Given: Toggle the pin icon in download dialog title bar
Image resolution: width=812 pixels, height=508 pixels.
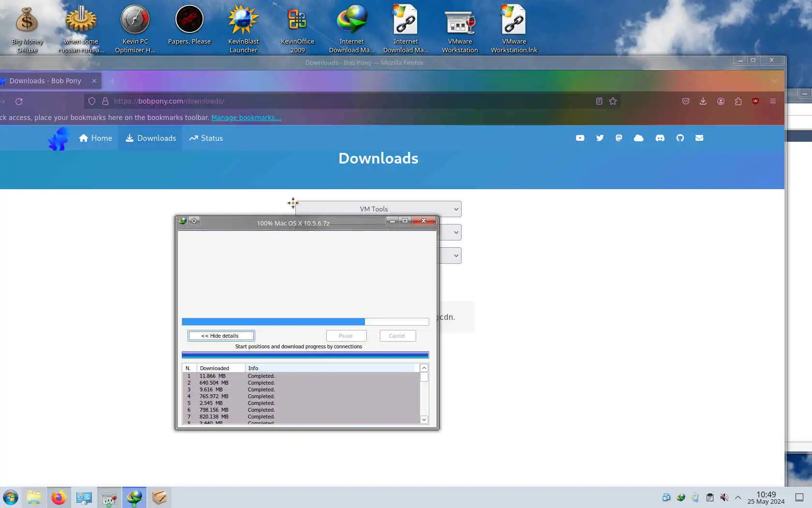Looking at the screenshot, I should click(194, 221).
